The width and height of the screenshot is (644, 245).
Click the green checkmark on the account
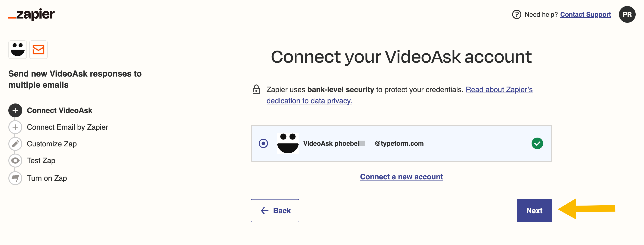pyautogui.click(x=537, y=143)
